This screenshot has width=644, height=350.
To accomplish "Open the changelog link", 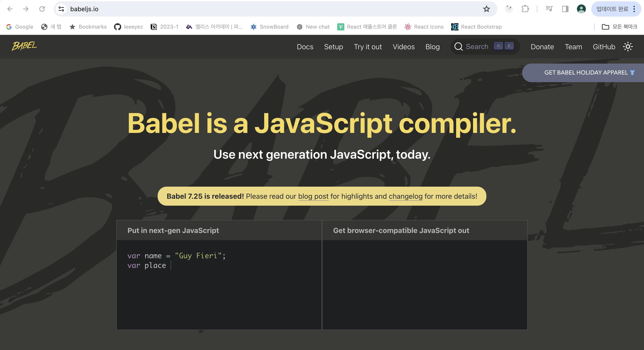I will (405, 196).
